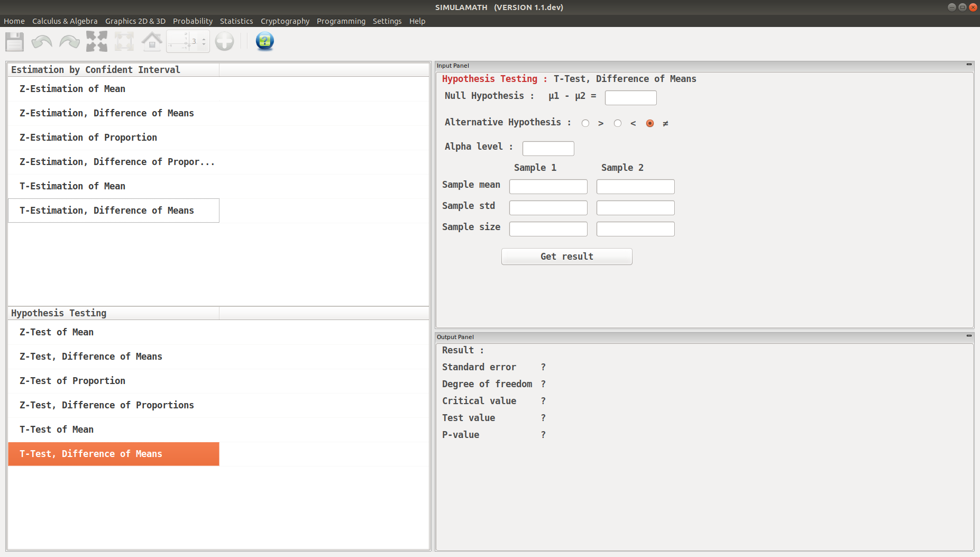Click the Home house toolbar icon

click(152, 41)
